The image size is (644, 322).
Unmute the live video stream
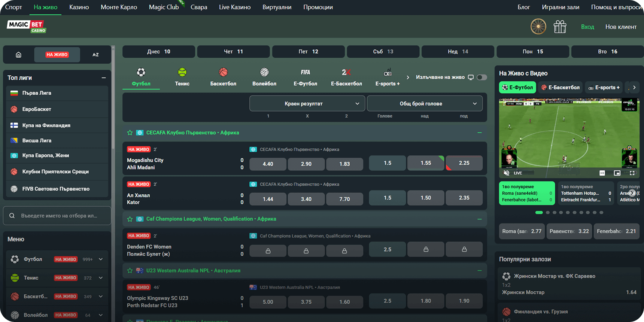click(506, 173)
